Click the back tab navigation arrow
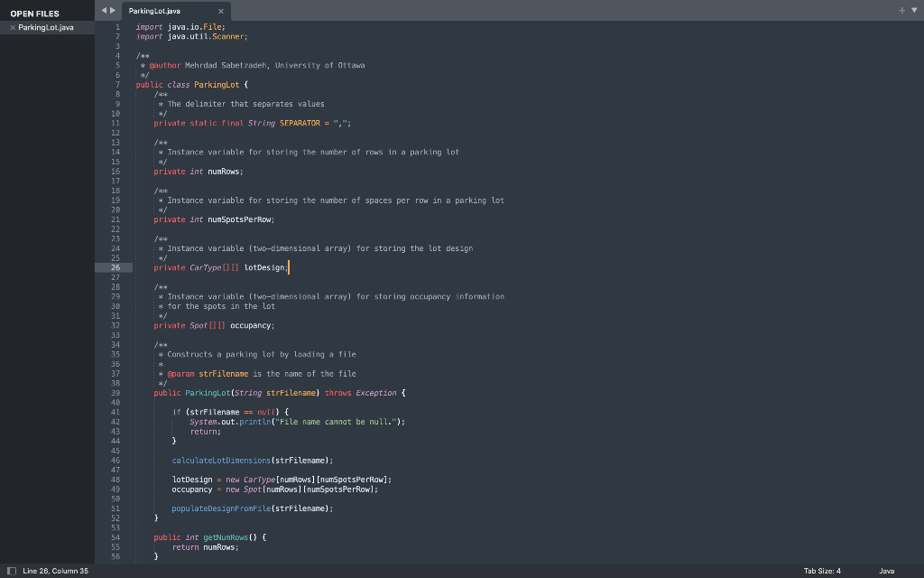 104,10
